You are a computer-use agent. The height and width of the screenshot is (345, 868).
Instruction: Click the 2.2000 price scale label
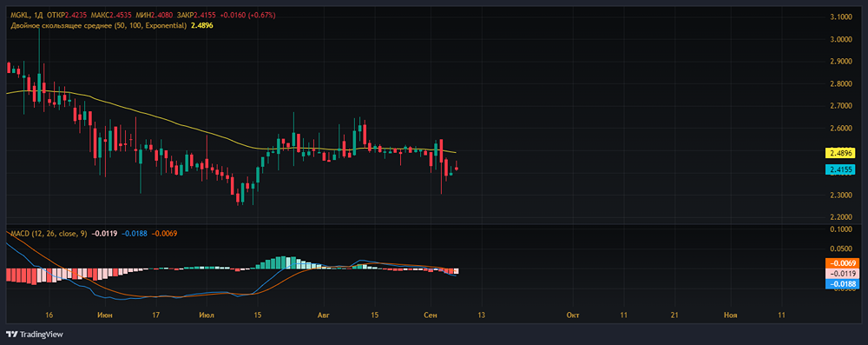[841, 217]
